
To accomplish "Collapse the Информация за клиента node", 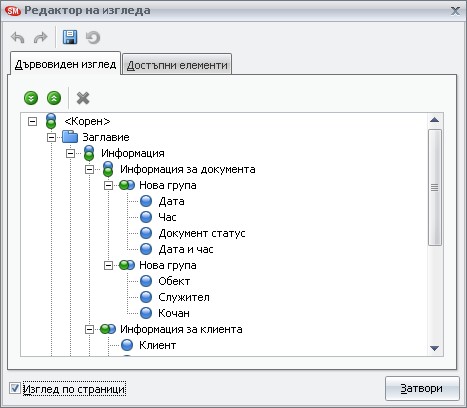I will [89, 329].
